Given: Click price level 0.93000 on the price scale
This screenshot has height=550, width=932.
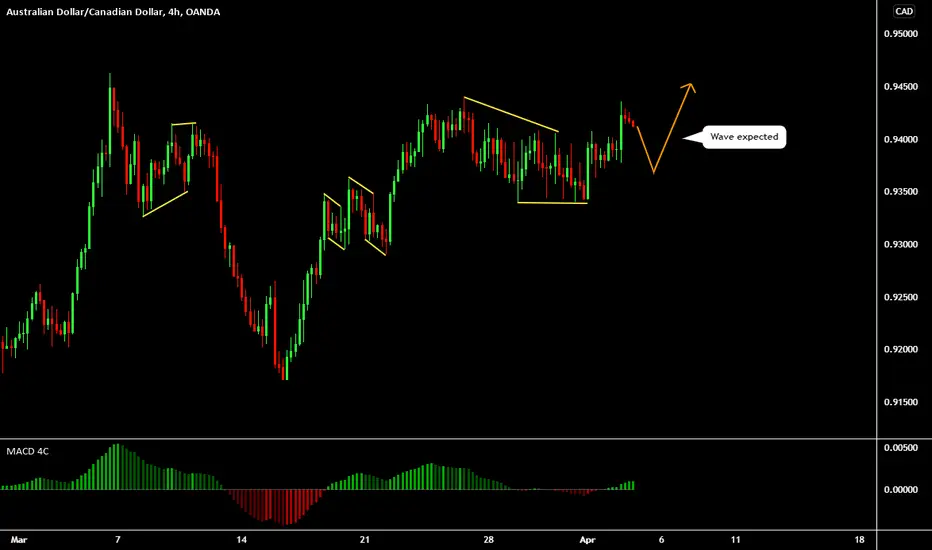Looking at the screenshot, I should tap(900, 244).
